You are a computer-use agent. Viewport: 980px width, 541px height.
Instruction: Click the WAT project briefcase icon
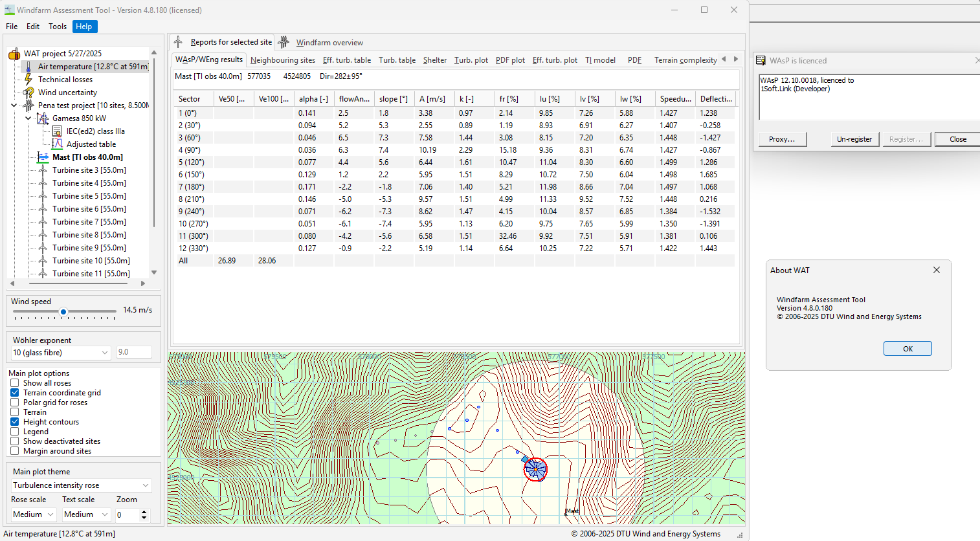(x=14, y=54)
